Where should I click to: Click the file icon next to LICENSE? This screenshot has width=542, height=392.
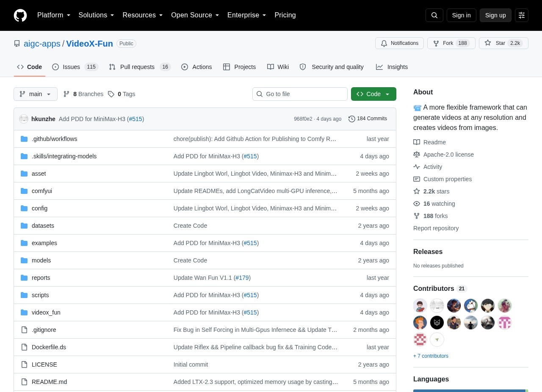[24, 364]
